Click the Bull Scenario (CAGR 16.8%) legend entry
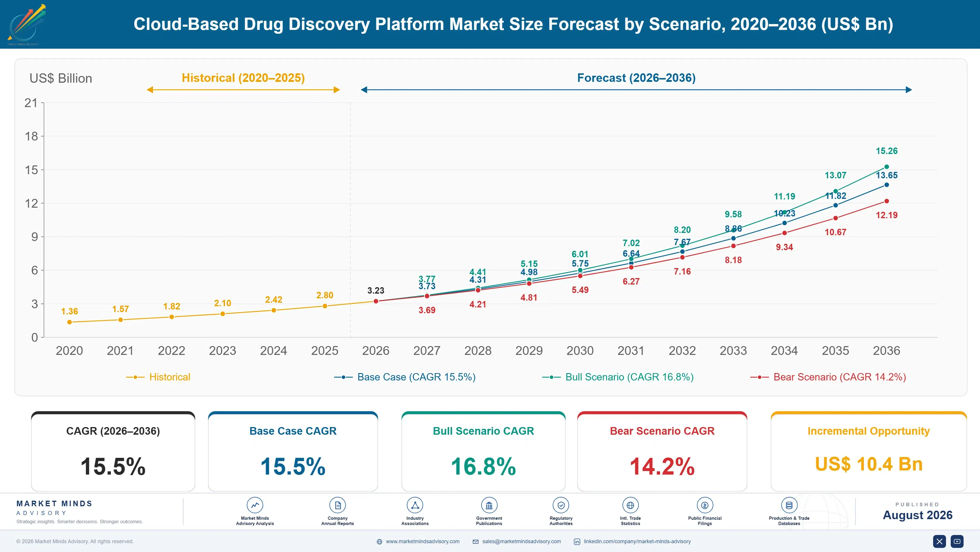 pyautogui.click(x=618, y=377)
